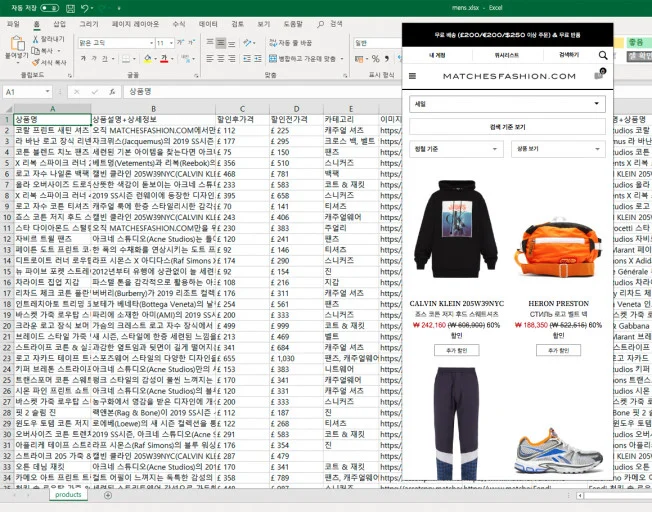This screenshot has width=652, height=512.
Task: Select column C header
Action: click(242, 109)
